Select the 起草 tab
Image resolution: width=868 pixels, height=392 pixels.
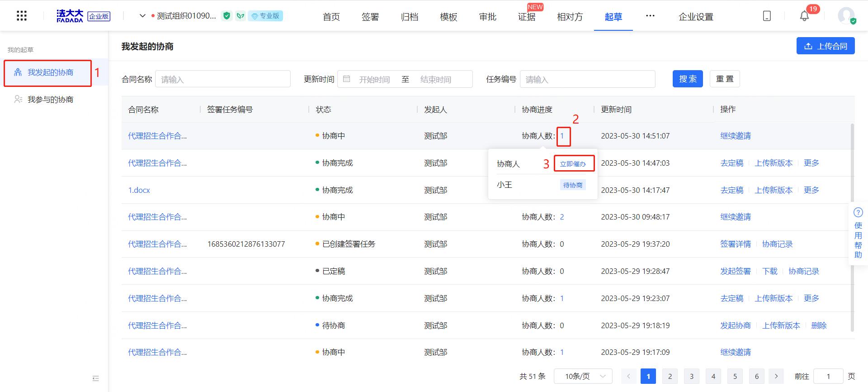pos(613,17)
